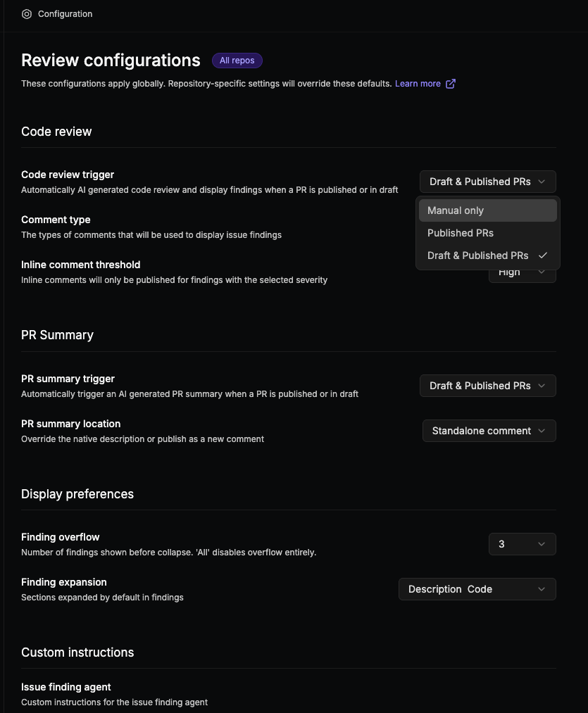Click the chevron on the Code review trigger dropdown
This screenshot has width=588, height=713.
(542, 182)
